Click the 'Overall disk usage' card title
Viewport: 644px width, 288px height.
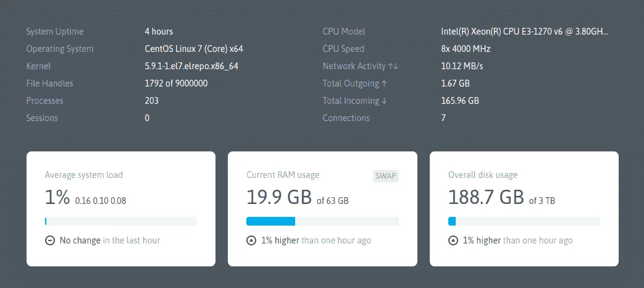coord(483,175)
